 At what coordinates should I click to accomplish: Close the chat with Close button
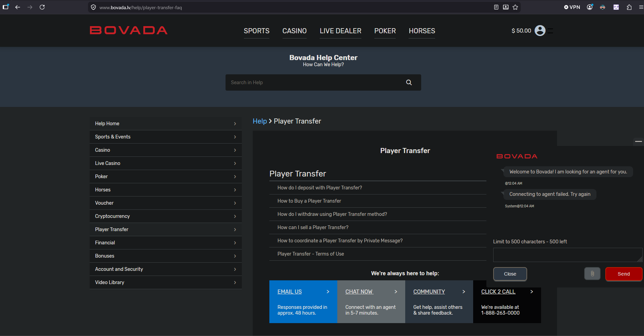click(510, 274)
